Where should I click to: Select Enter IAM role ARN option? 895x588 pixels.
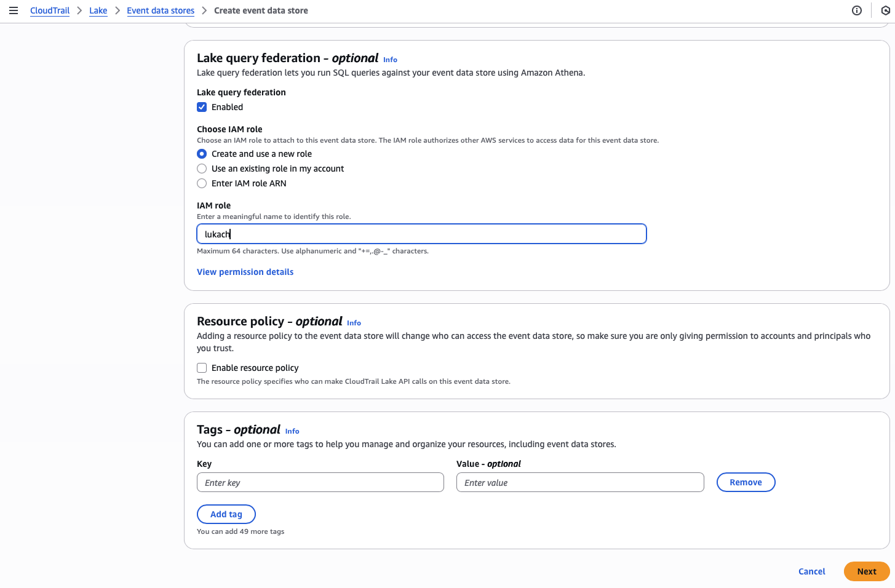tap(202, 183)
